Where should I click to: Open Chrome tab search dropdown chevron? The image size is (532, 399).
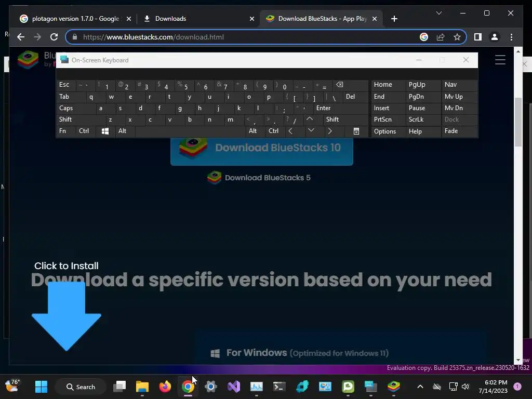[438, 13]
